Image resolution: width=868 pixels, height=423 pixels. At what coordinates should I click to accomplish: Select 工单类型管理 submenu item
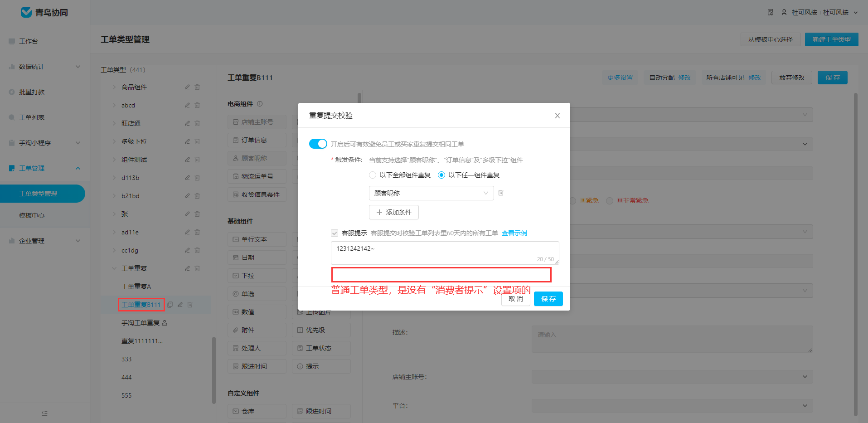(x=43, y=194)
